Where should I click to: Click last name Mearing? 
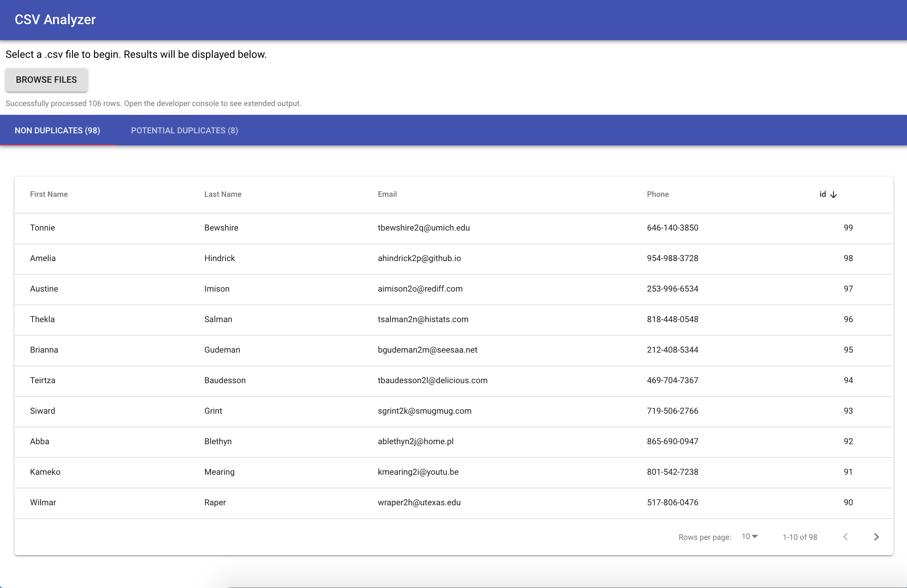219,472
